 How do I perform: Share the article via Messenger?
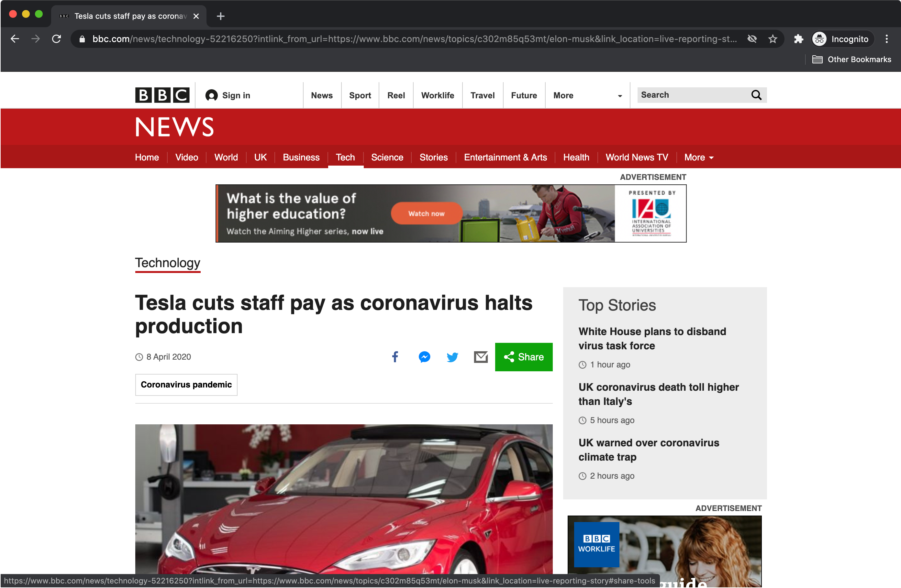[424, 357]
